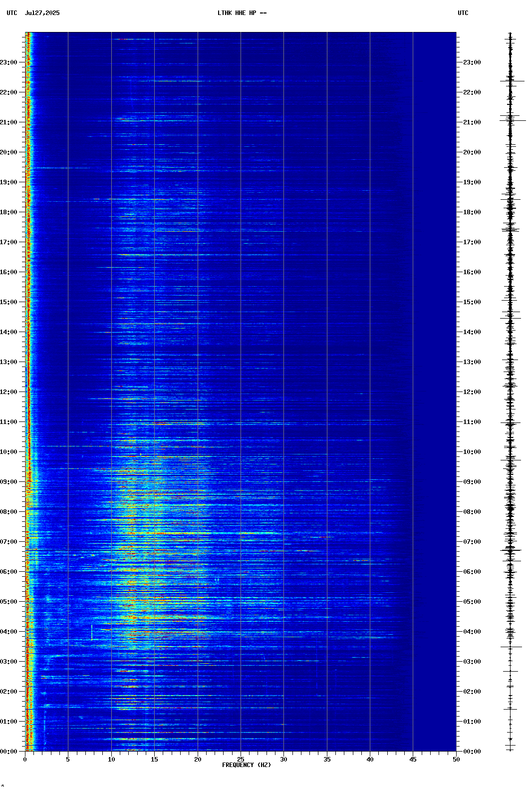Click the right-axis 03:00 time label
The image size is (532, 791).
pos(472,662)
